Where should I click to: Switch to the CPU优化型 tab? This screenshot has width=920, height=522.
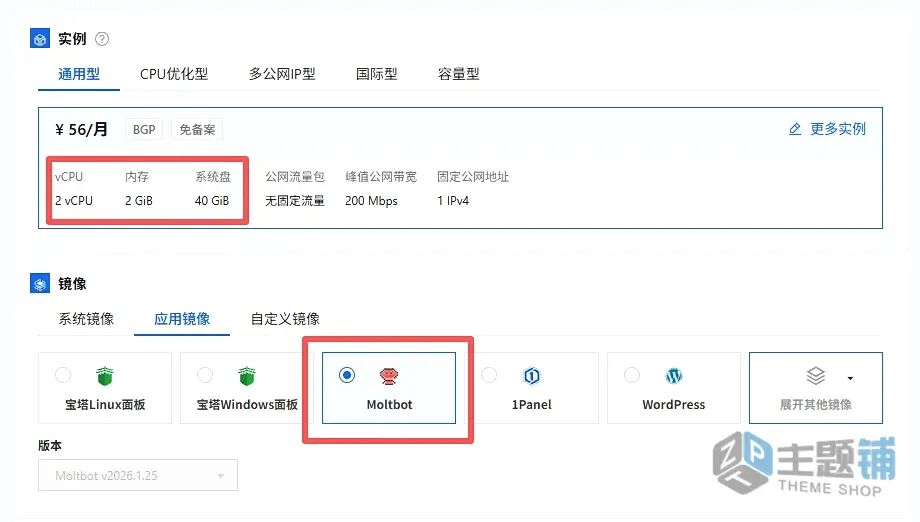point(174,74)
